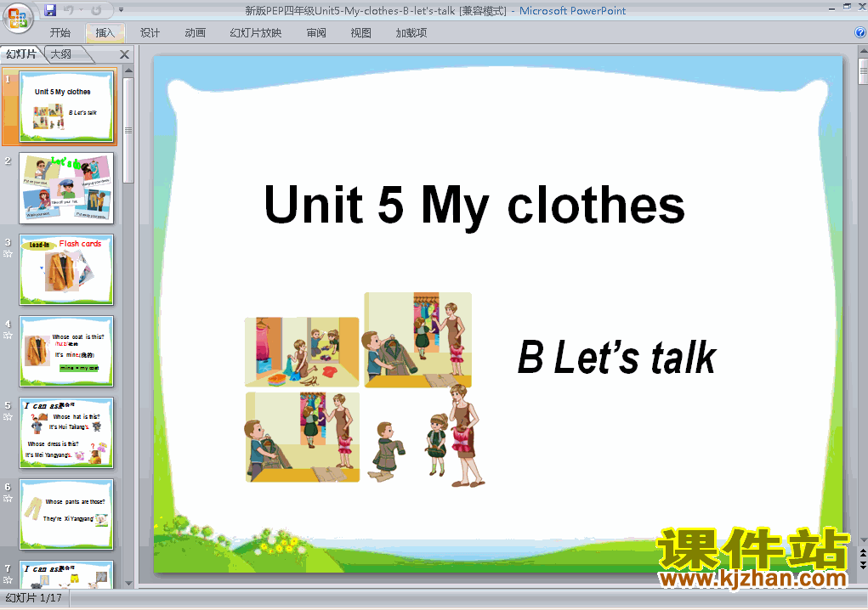Select the mother and girl figure picture

pos(457,437)
